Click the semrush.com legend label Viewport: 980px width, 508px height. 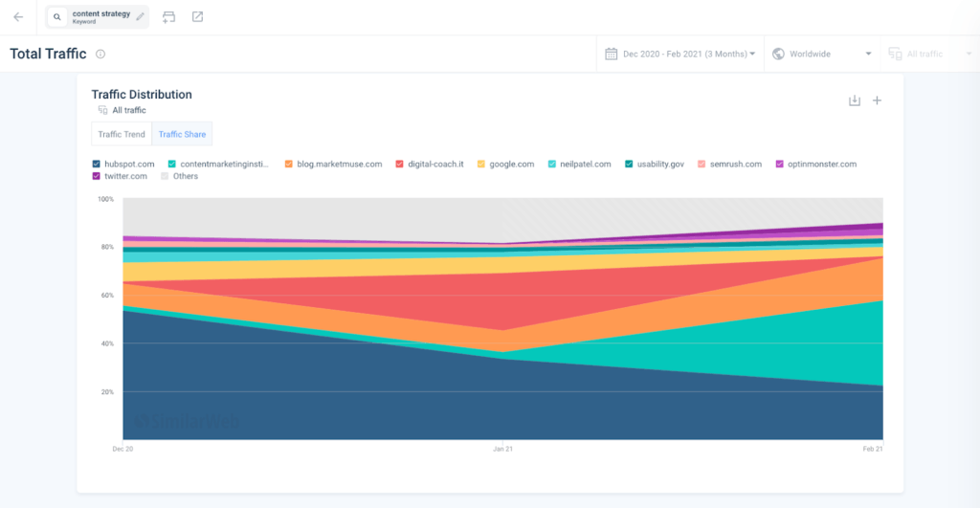pos(735,164)
